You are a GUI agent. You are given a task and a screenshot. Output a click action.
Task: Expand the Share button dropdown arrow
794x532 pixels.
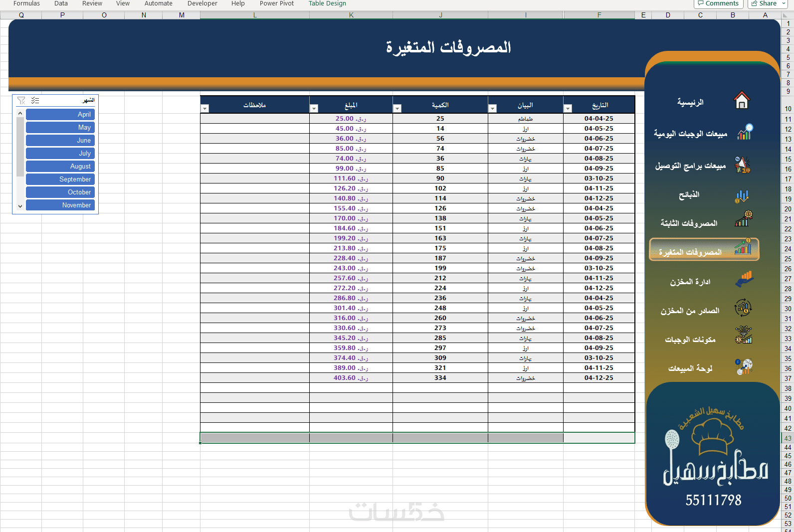(784, 3)
